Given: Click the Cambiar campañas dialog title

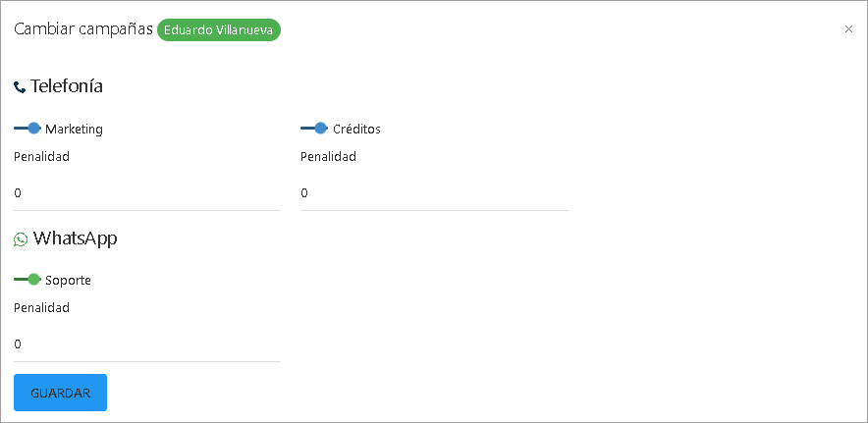Looking at the screenshot, I should pyautogui.click(x=82, y=29).
